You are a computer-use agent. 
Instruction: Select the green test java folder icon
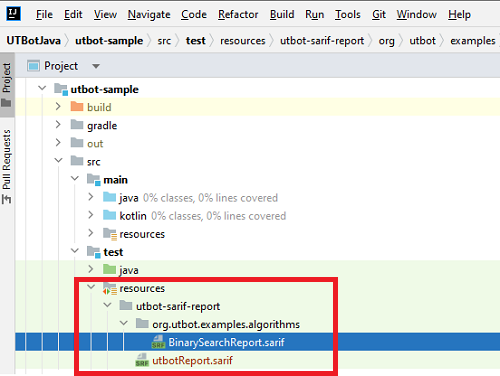pyautogui.click(x=110, y=269)
